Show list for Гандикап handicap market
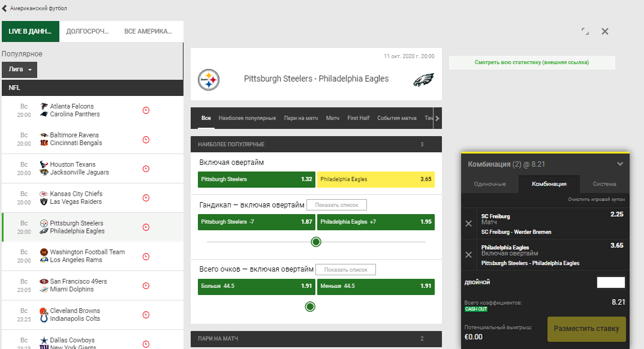644x349 pixels. click(337, 205)
